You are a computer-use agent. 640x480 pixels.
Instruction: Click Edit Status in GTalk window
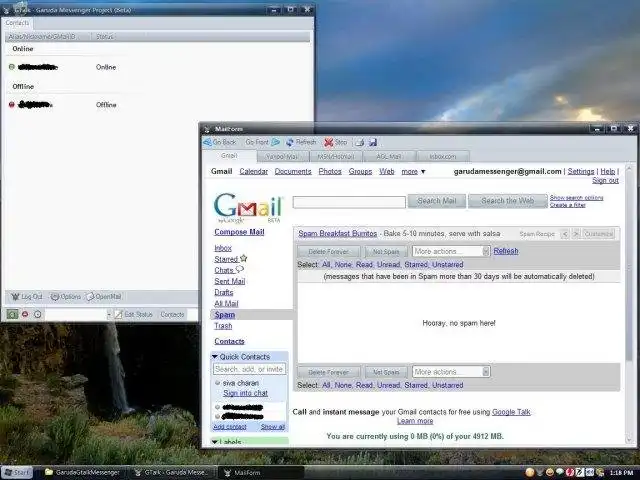point(133,314)
